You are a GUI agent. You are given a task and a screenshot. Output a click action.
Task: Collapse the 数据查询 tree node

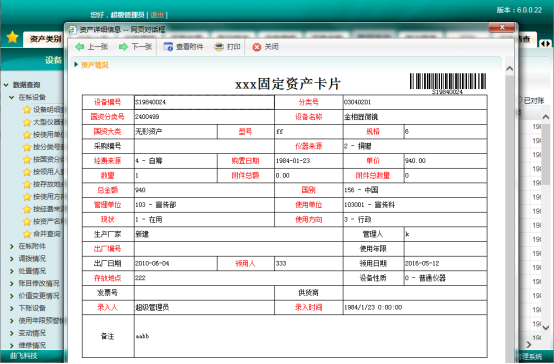click(x=6, y=85)
